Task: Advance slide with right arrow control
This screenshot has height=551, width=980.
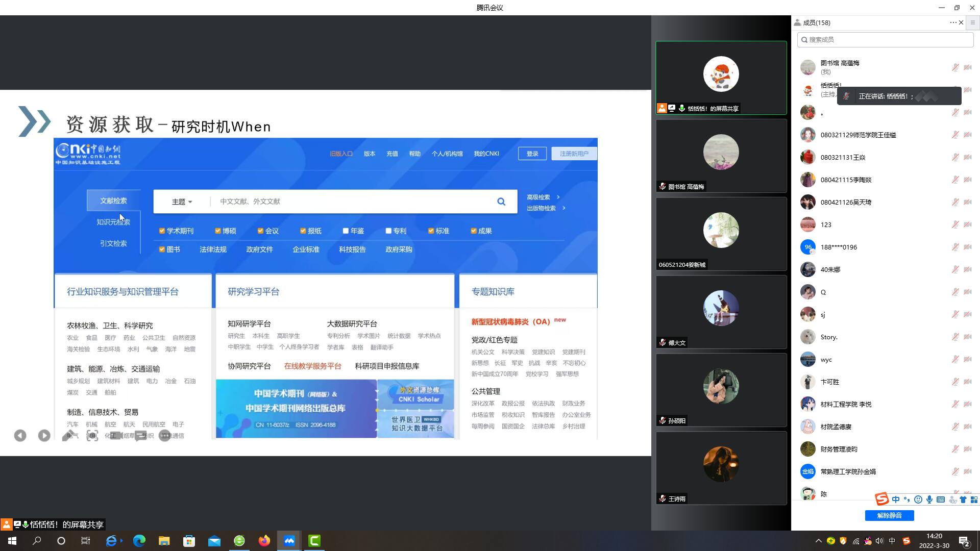Action: click(x=44, y=436)
